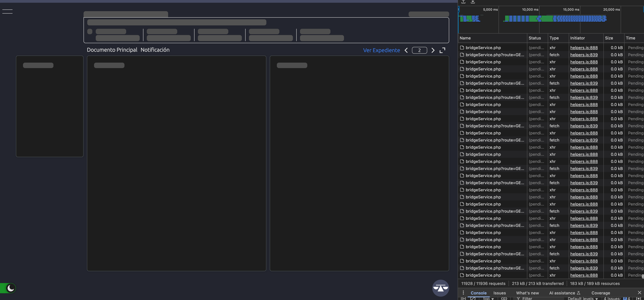Click the import HAR upload icon

(x=463, y=2)
